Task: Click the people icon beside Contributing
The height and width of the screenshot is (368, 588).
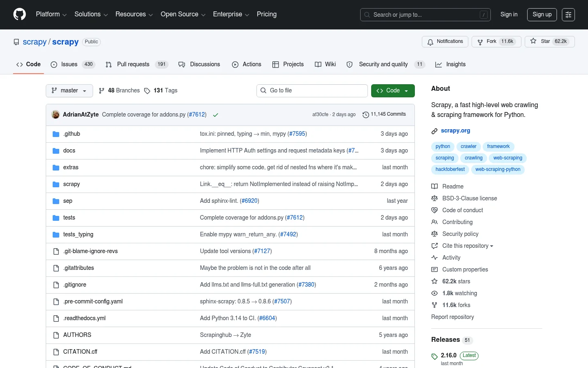Action: click(x=434, y=222)
